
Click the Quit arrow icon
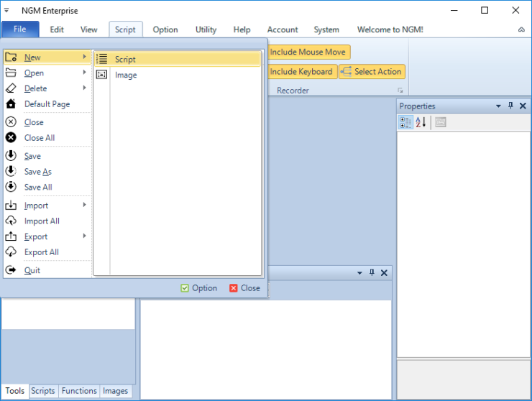pos(11,270)
